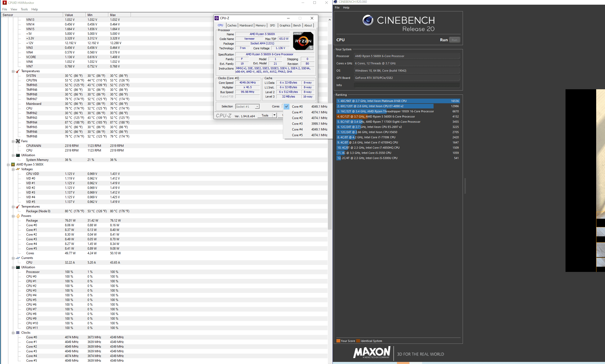Click the HWMonitor app icon in title bar
This screenshot has width=605, height=364.
[x=4, y=3]
